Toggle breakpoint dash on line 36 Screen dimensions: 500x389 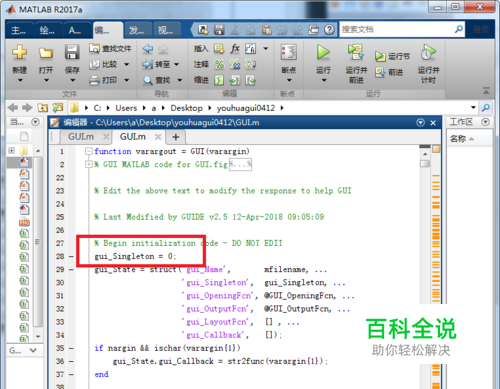71,361
